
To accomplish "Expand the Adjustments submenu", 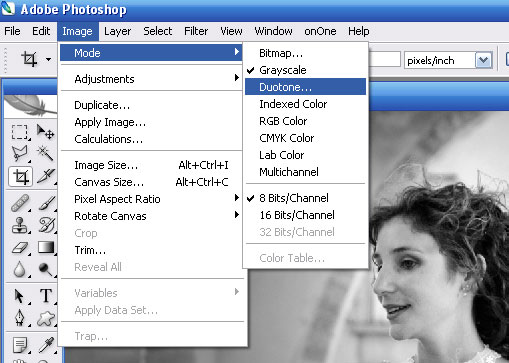I will [x=151, y=79].
